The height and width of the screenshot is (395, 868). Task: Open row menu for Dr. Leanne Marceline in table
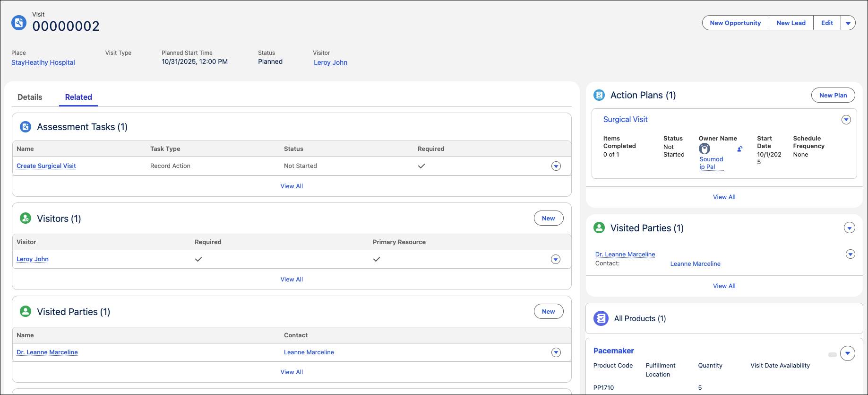click(x=556, y=352)
